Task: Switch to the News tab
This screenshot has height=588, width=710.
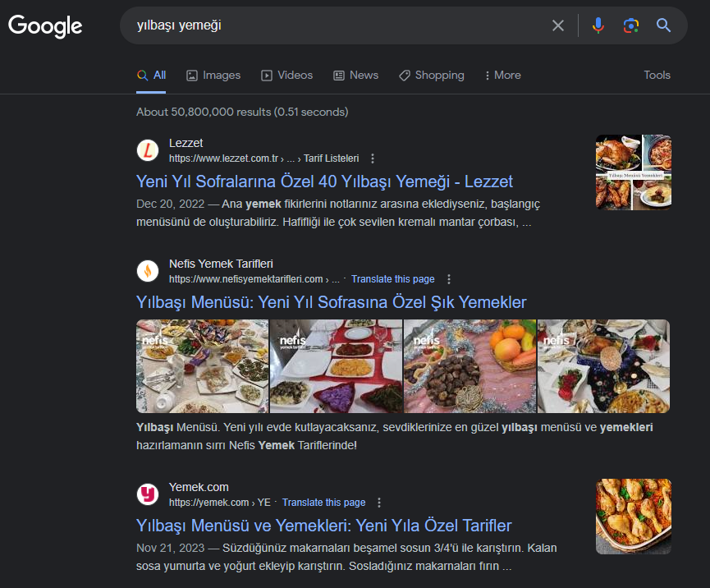Action: coord(355,76)
